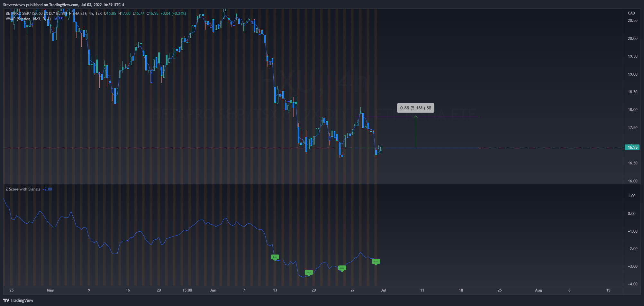Click the TradingView logo at bottom left
644x306 pixels.
tap(18, 300)
